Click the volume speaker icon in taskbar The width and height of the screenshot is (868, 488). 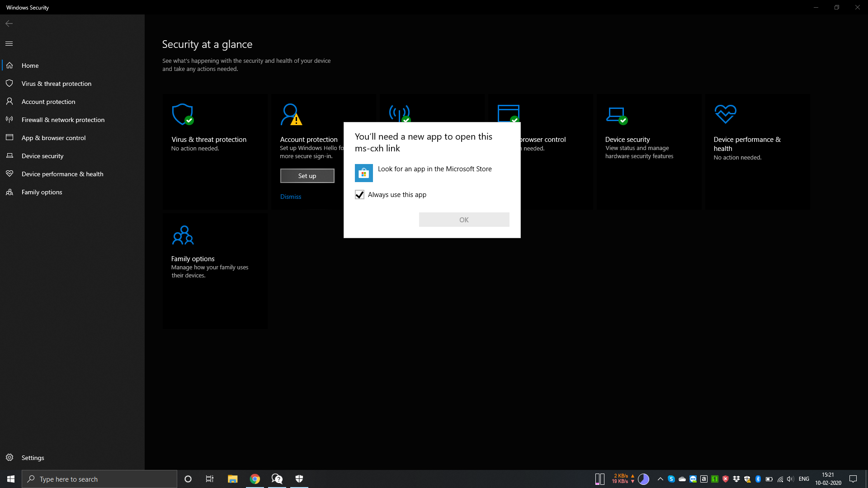(x=790, y=479)
